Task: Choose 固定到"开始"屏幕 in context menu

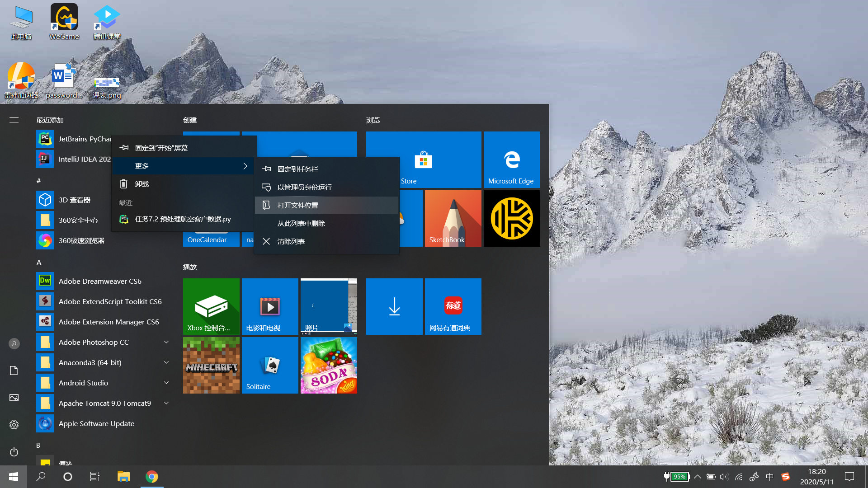Action: 184,148
